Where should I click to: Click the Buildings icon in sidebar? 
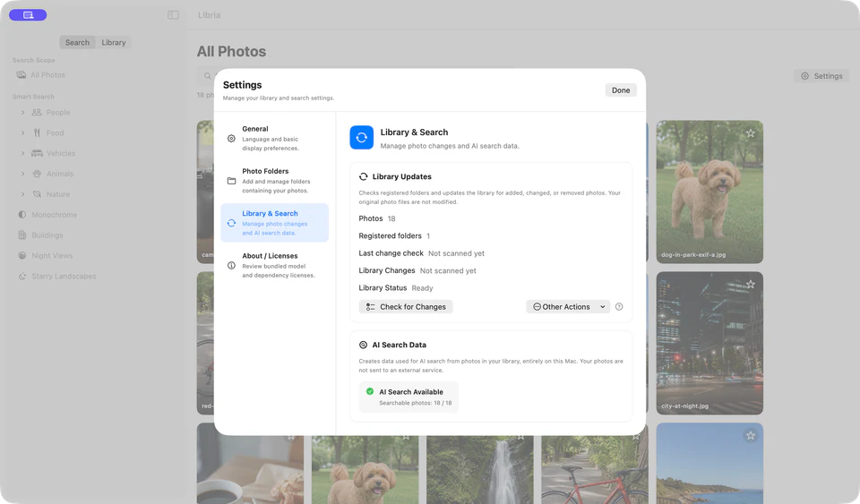(21, 235)
